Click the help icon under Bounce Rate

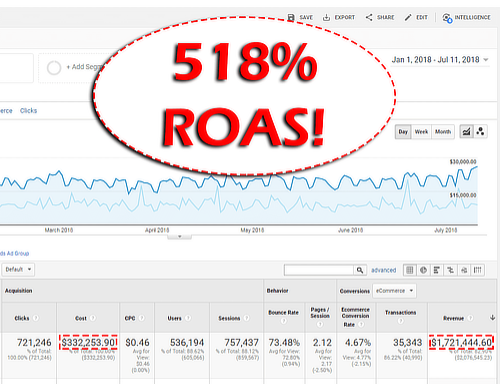[283, 321]
